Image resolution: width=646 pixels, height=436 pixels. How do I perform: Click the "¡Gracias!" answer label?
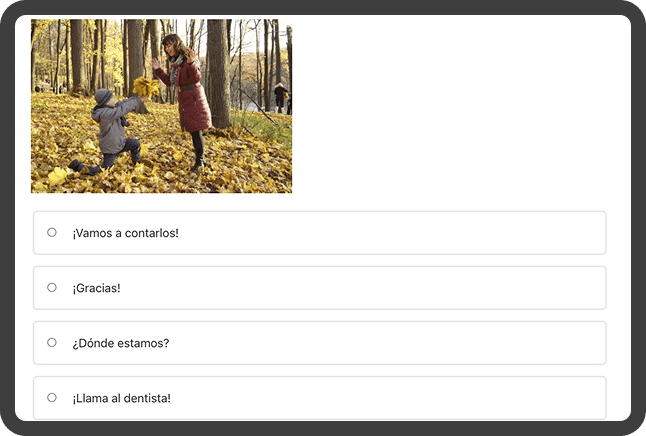96,288
